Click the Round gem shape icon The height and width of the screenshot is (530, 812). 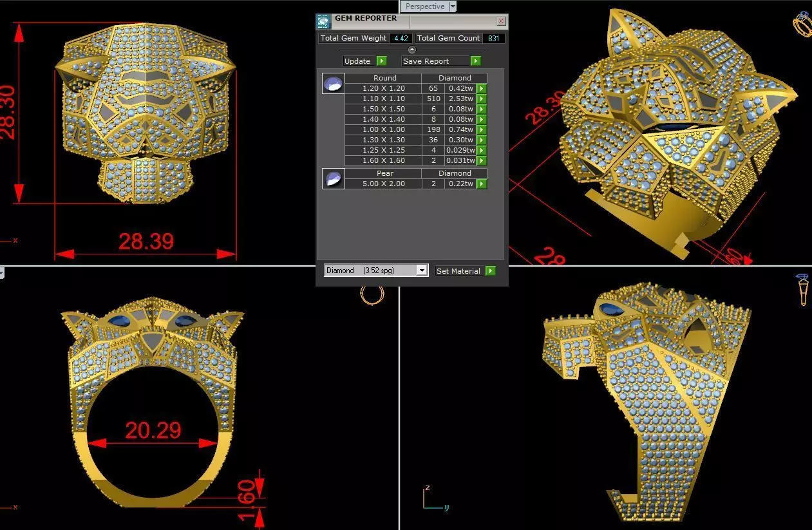(334, 84)
